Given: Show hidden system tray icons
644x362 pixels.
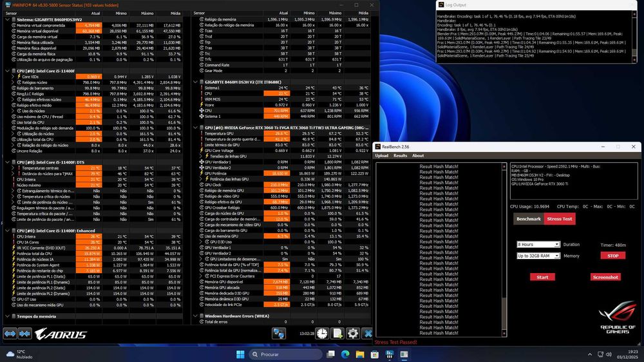Looking at the screenshot, I should tap(590, 354).
